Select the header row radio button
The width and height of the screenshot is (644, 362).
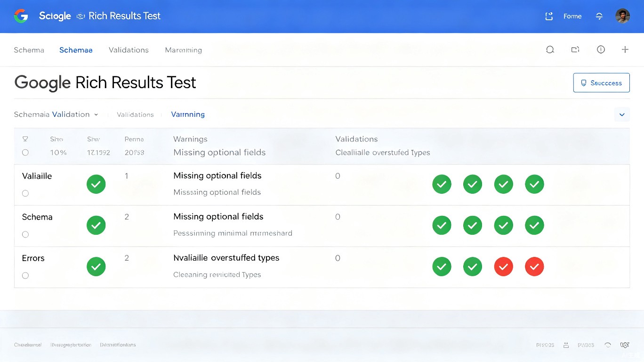[x=25, y=152]
